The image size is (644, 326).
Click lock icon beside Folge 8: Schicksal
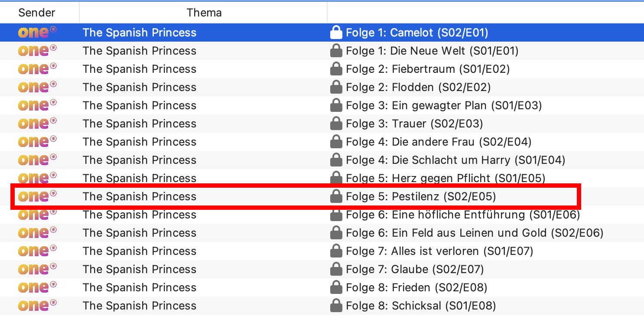pos(336,306)
